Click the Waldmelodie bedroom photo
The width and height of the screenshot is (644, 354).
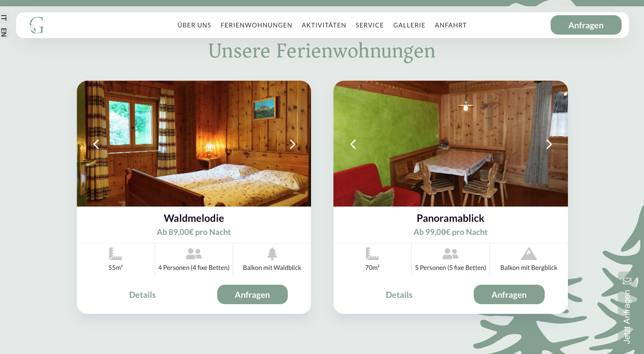(x=194, y=144)
